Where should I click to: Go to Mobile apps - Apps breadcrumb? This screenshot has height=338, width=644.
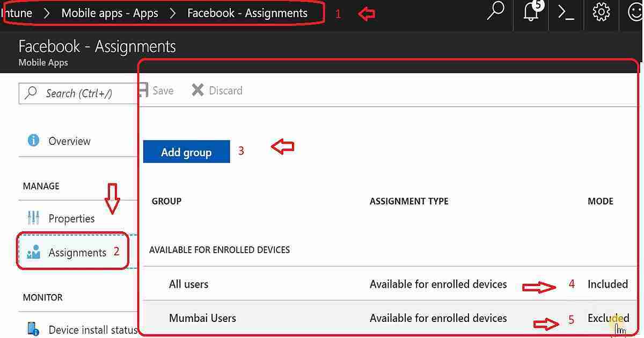tap(109, 13)
